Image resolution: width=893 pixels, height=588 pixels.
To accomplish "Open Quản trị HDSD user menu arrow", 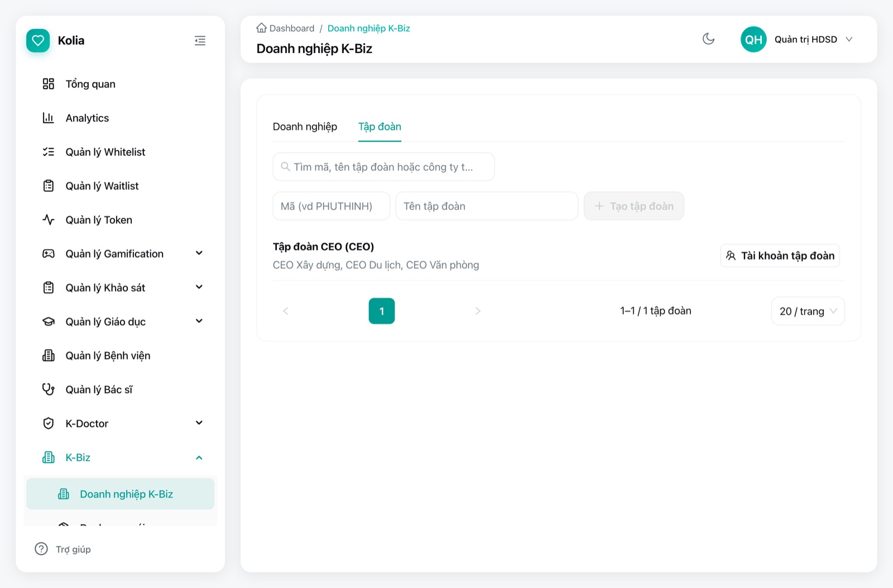I will 849,39.
